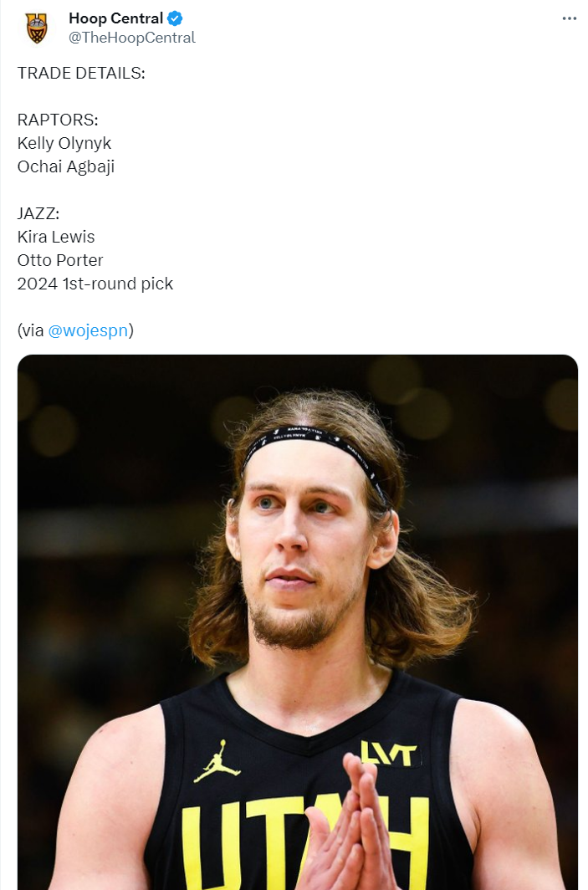Open the Hoop Central display name link
Screen dimensions: 588x890
coord(115,18)
